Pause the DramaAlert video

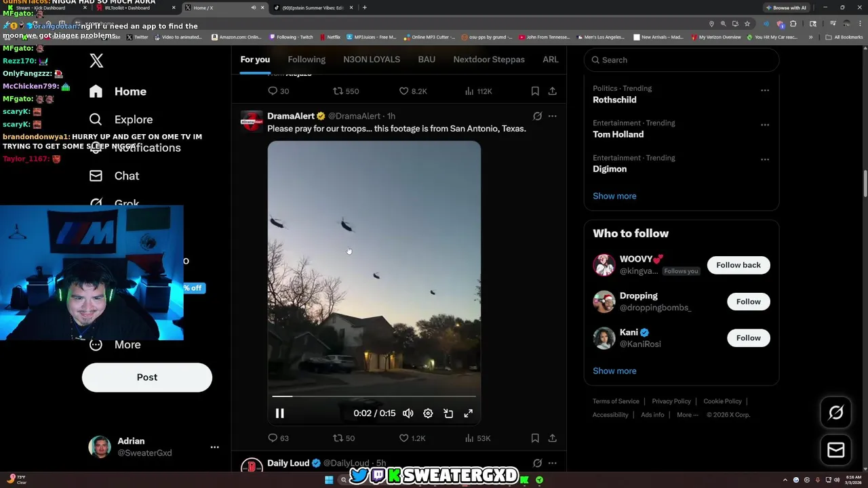[279, 413]
